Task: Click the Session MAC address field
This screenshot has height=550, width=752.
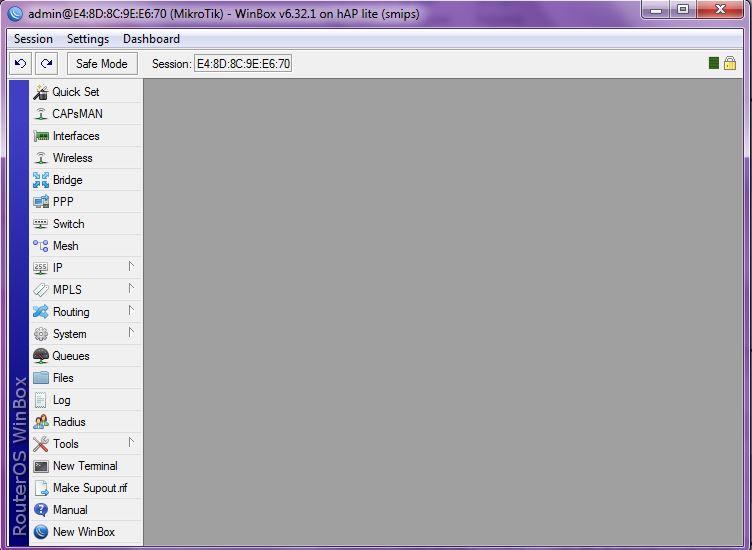Action: tap(243, 64)
